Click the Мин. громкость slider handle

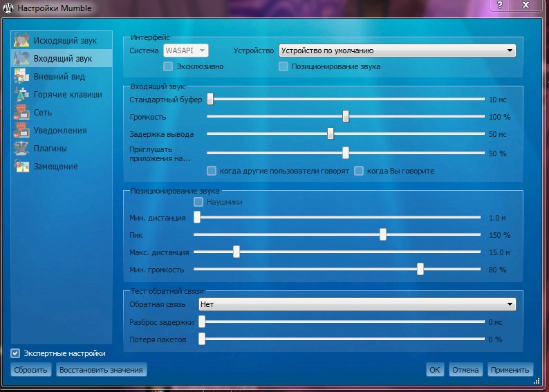pos(420,269)
